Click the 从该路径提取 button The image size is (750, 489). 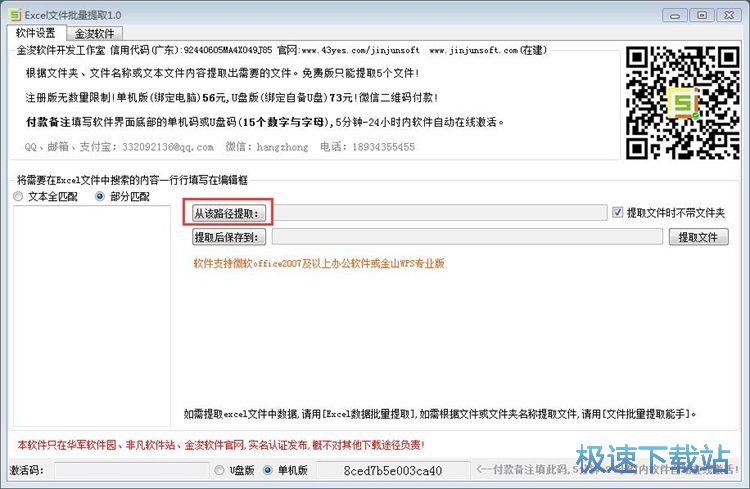[x=229, y=213]
